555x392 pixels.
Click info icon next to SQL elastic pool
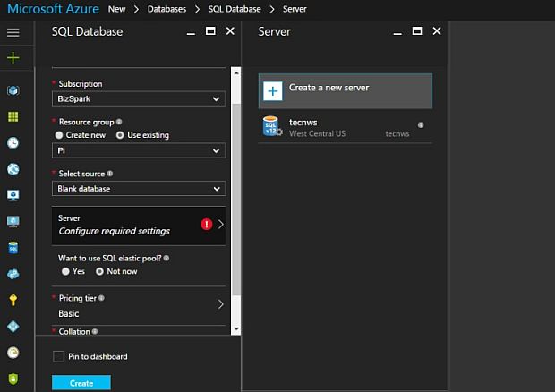tap(166, 259)
